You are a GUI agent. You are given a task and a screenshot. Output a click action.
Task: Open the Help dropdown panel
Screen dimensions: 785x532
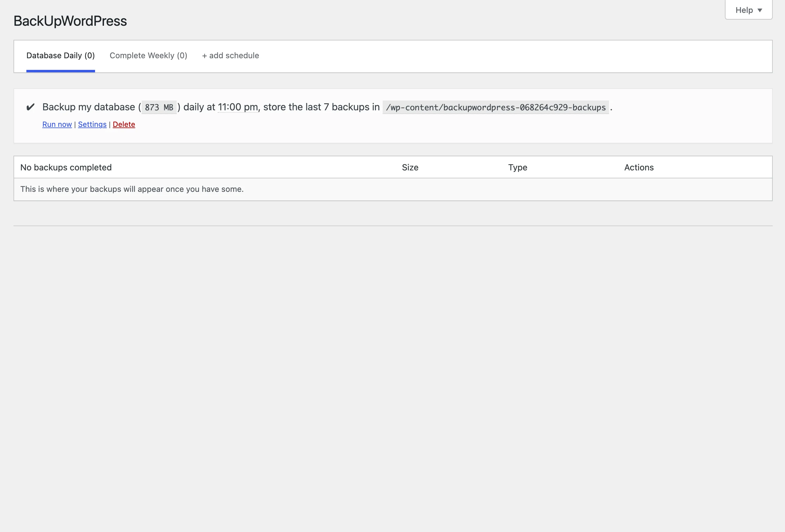point(749,10)
